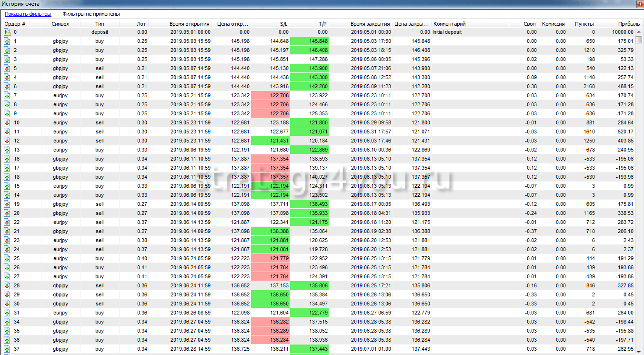Select the buy icon next to order 7
This screenshot has width=644, height=355.
coord(7,96)
